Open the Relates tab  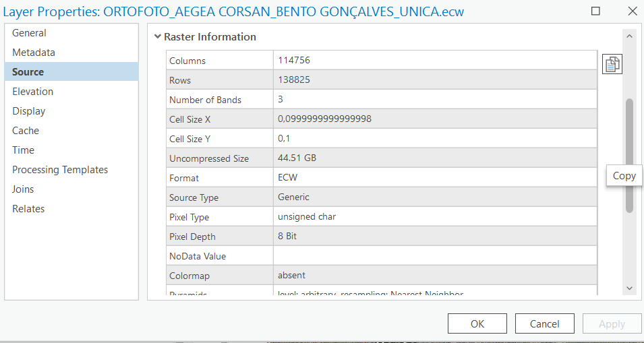(x=28, y=209)
